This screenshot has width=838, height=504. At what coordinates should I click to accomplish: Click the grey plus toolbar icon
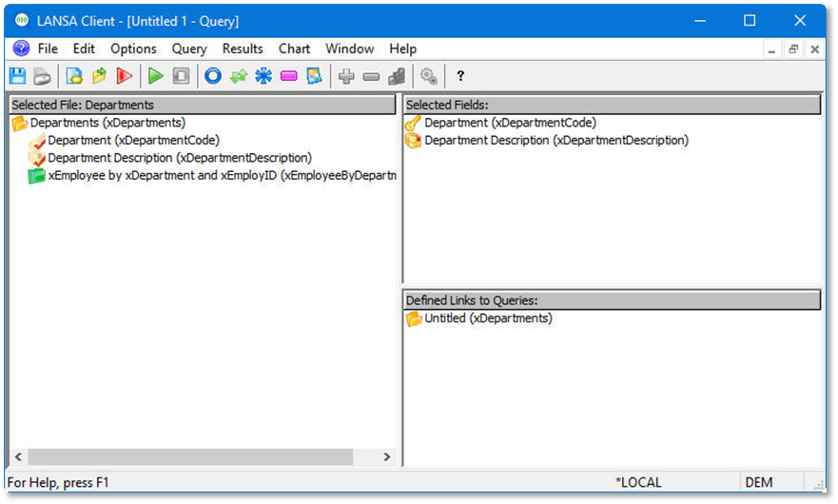(346, 76)
